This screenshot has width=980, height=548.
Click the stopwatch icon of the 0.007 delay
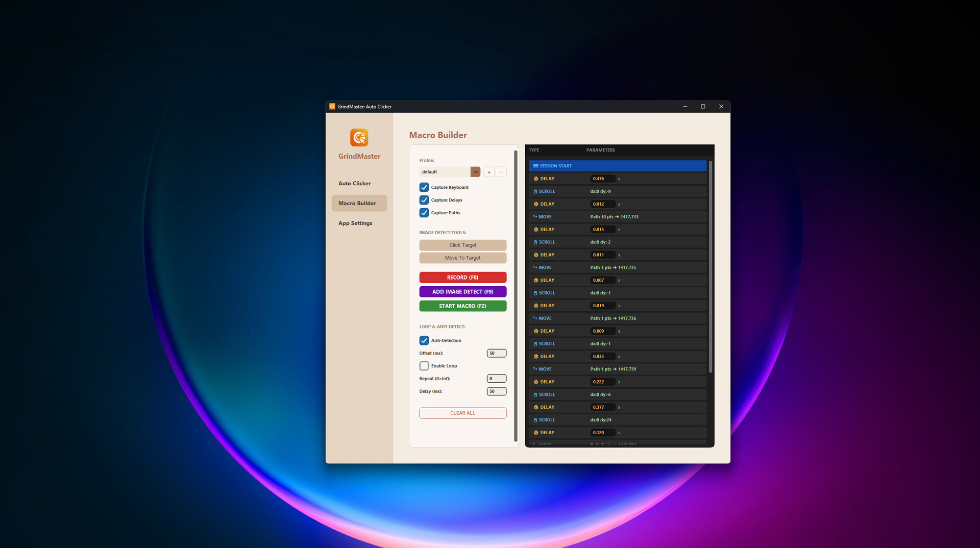coord(536,280)
